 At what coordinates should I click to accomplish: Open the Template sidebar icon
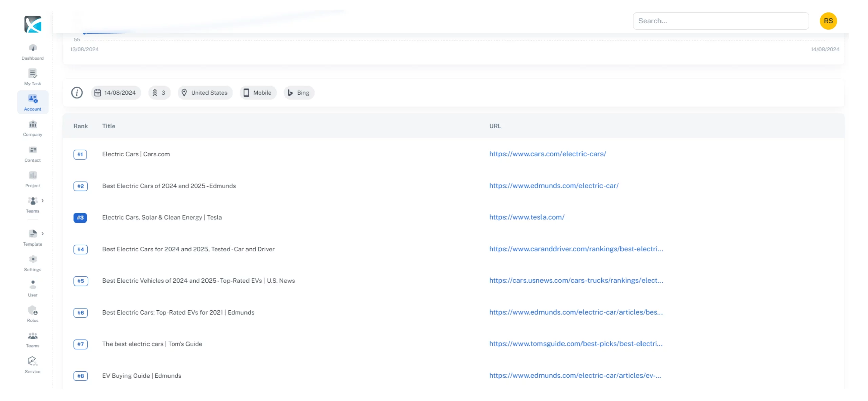[33, 234]
